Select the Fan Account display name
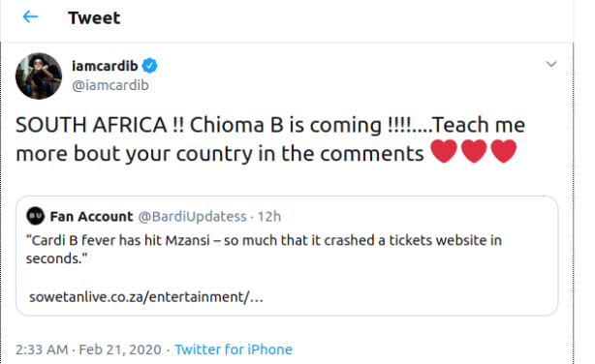 pyautogui.click(x=91, y=217)
